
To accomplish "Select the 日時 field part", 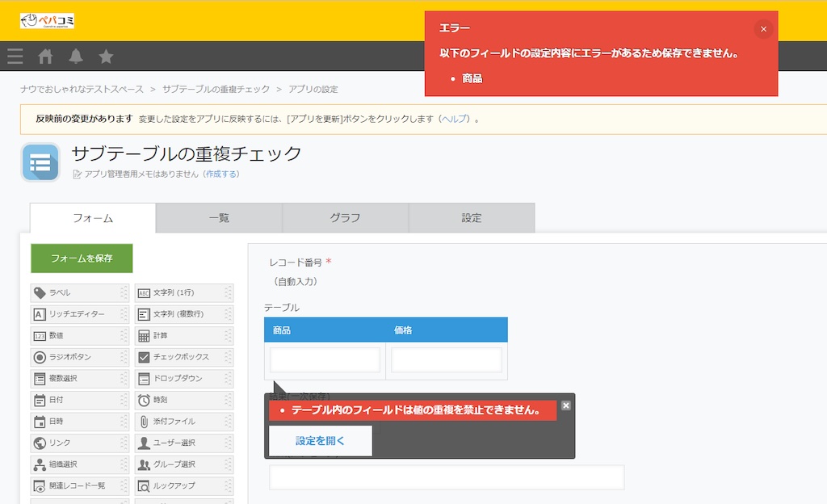I will click(80, 422).
